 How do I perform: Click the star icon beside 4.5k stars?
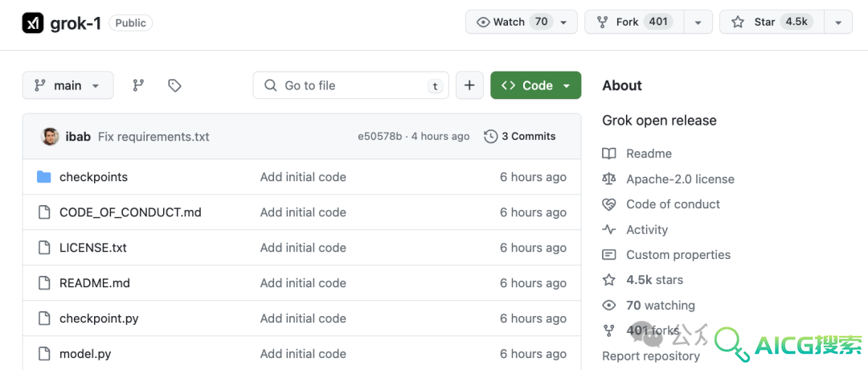point(609,280)
